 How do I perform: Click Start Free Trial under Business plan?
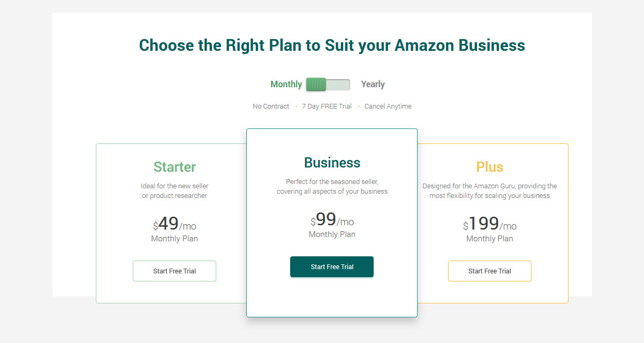tap(332, 266)
